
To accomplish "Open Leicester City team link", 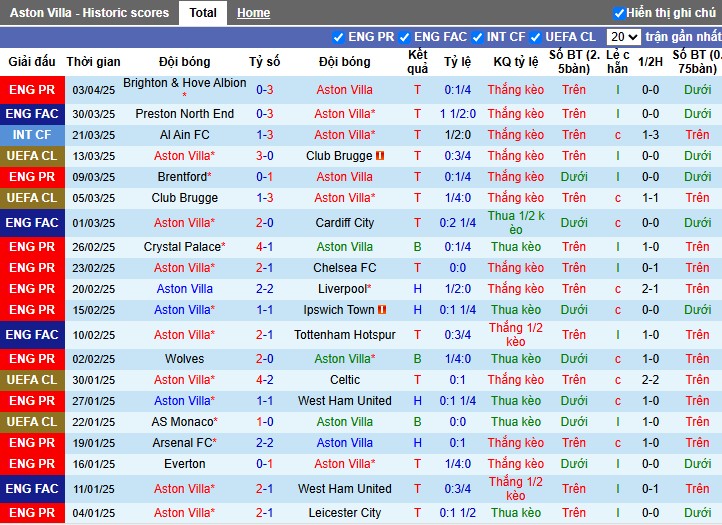I will pyautogui.click(x=345, y=513).
